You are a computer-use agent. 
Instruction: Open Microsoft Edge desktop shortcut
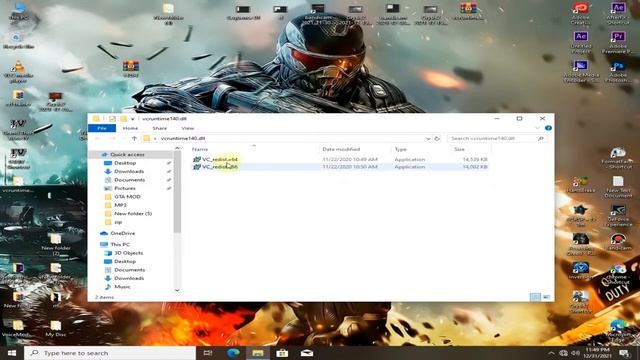[x=618, y=329]
